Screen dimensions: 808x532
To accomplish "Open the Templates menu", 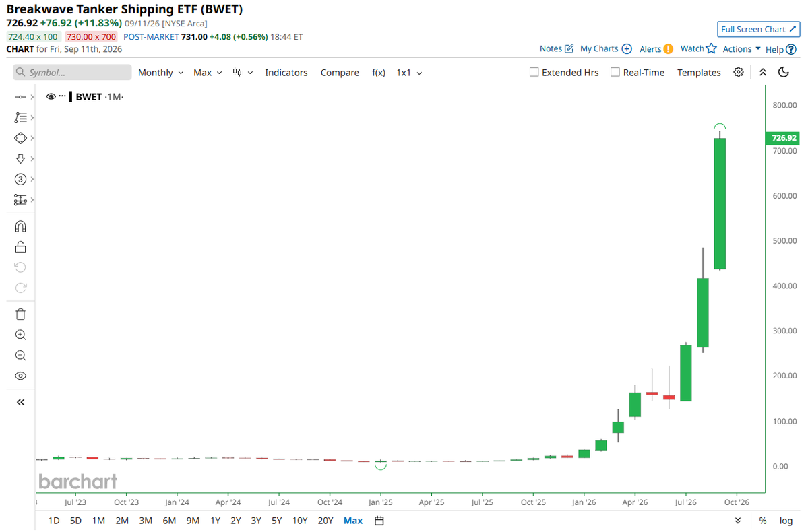I will pyautogui.click(x=699, y=73).
